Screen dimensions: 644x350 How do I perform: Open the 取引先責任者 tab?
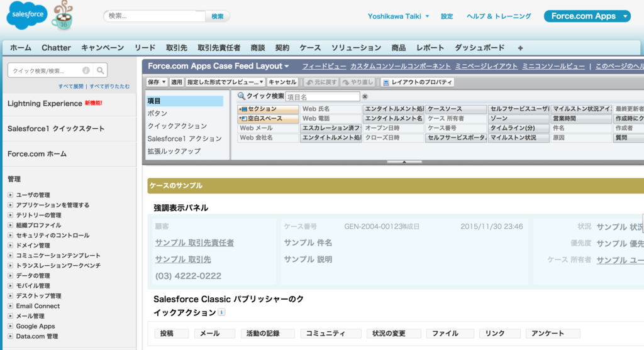pyautogui.click(x=219, y=48)
